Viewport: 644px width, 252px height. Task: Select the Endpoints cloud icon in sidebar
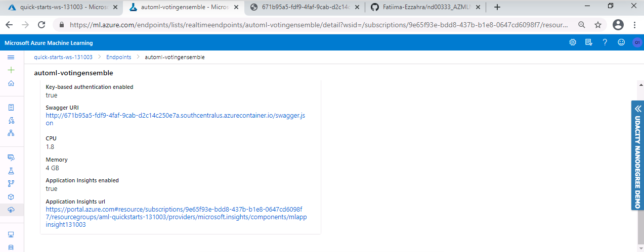click(11, 210)
